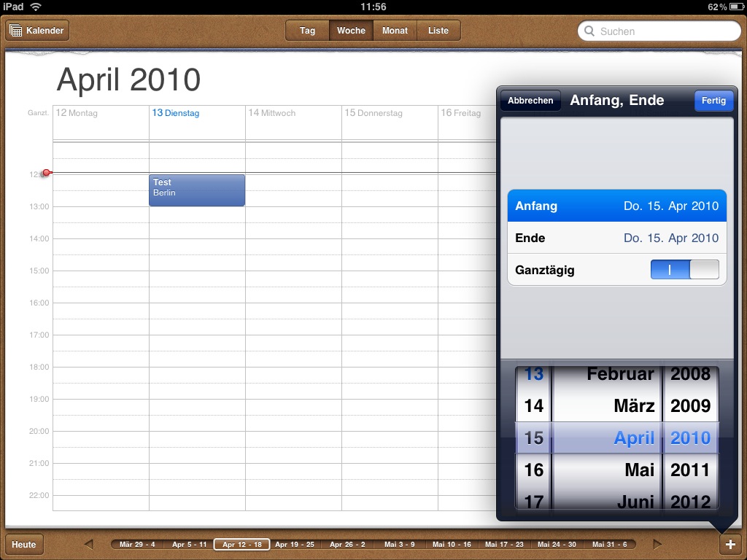
Task: Add a new event with the plus icon
Action: (x=731, y=543)
